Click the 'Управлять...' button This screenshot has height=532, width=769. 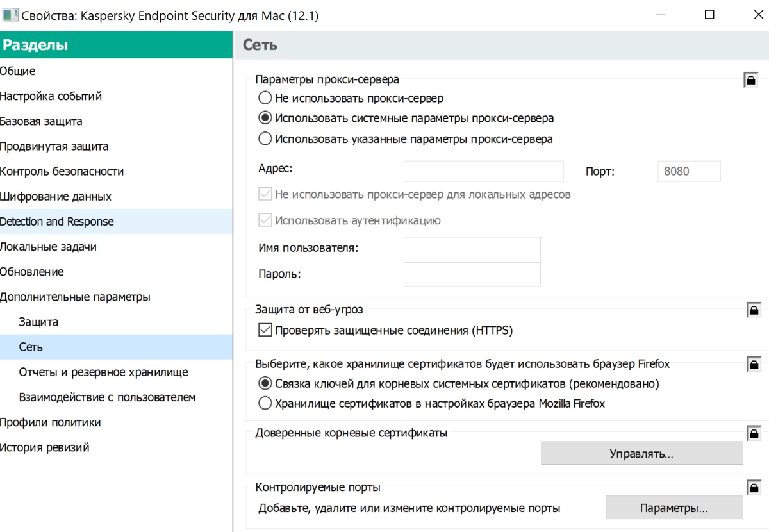(x=641, y=453)
